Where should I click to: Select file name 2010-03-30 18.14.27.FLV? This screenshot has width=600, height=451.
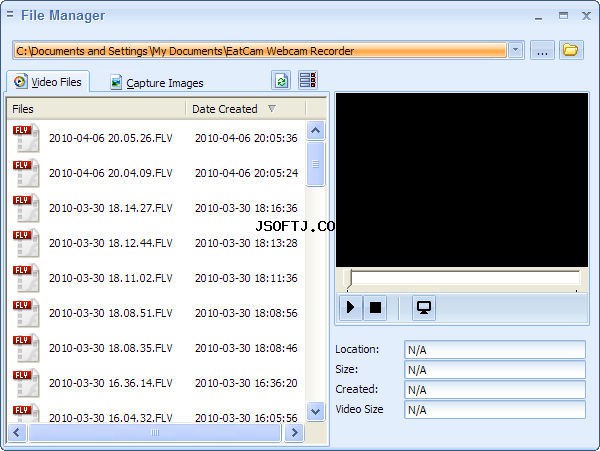click(x=111, y=208)
